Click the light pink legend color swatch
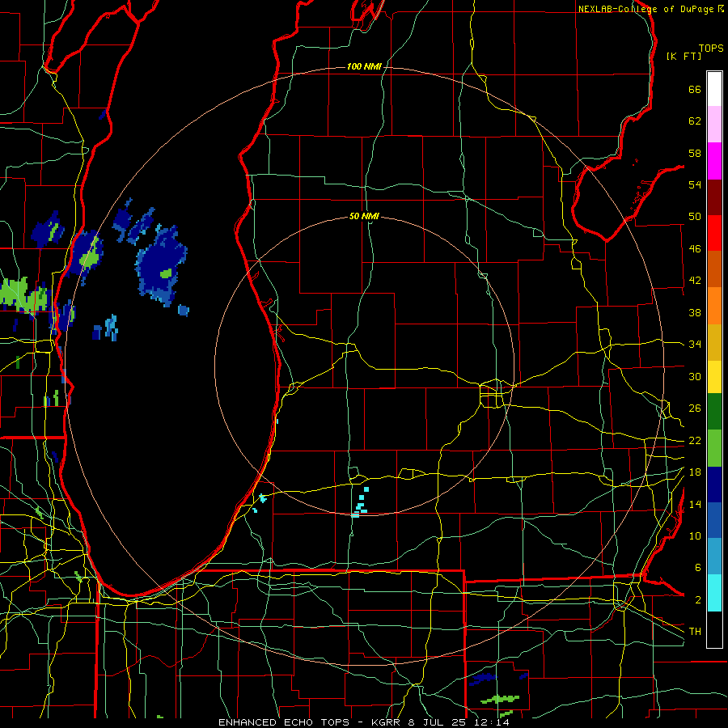Screen dimensions: 728x728 pos(714,125)
